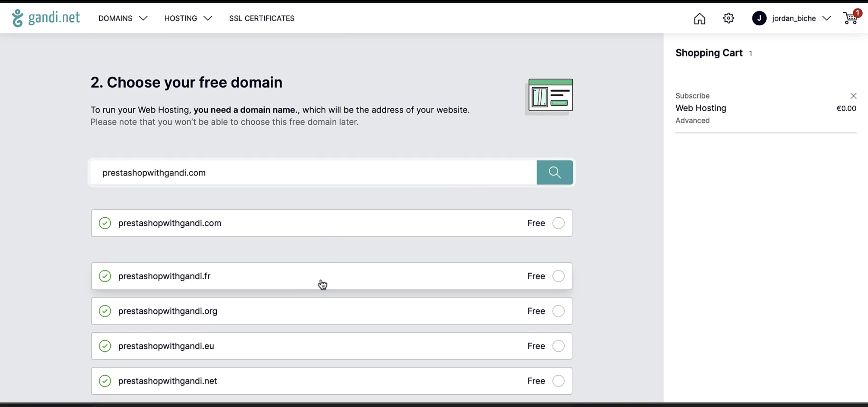Remove Web Hosting from the cart
The width and height of the screenshot is (868, 407).
(x=853, y=96)
